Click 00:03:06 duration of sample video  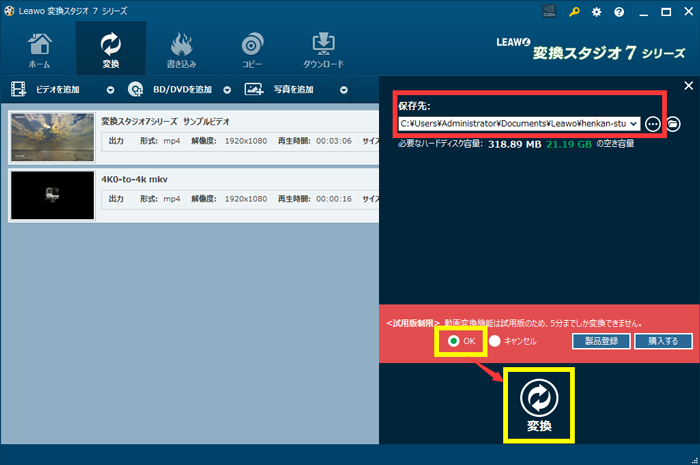334,141
